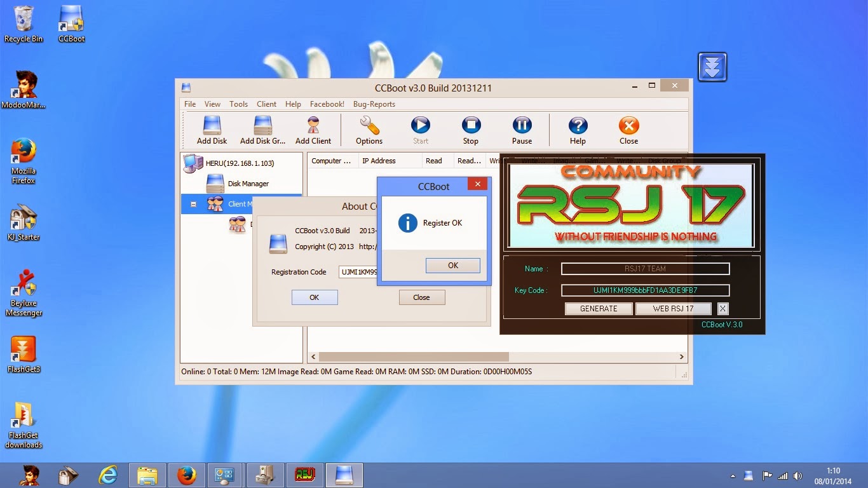Click the blue info icon in message box

(407, 223)
